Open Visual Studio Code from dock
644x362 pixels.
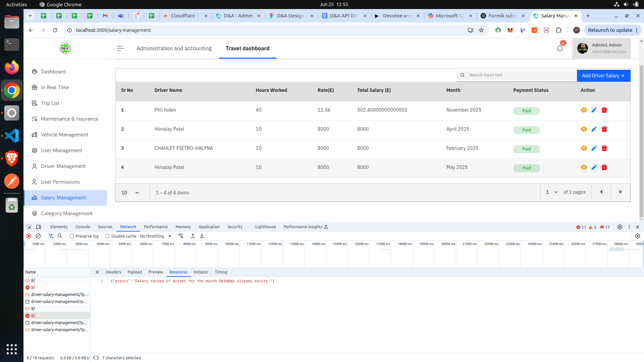click(x=12, y=136)
